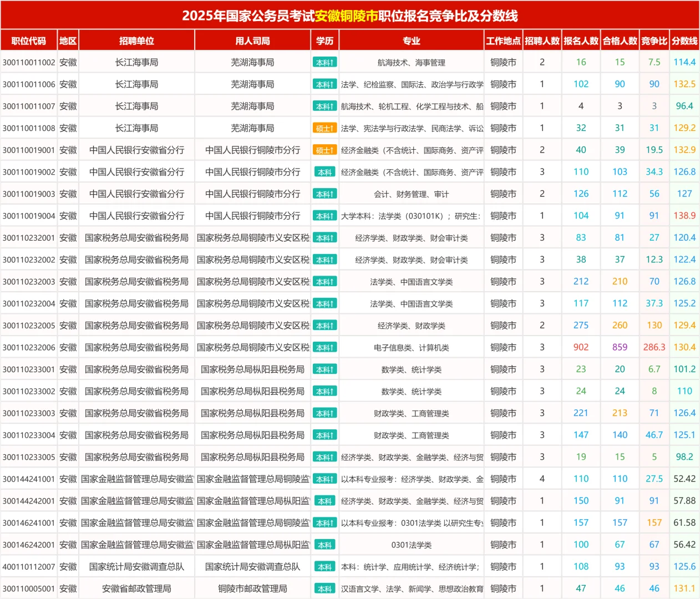The height and width of the screenshot is (599, 700).
Task: Select the 本科 badge for job code 400110112007
Action: coord(325,566)
